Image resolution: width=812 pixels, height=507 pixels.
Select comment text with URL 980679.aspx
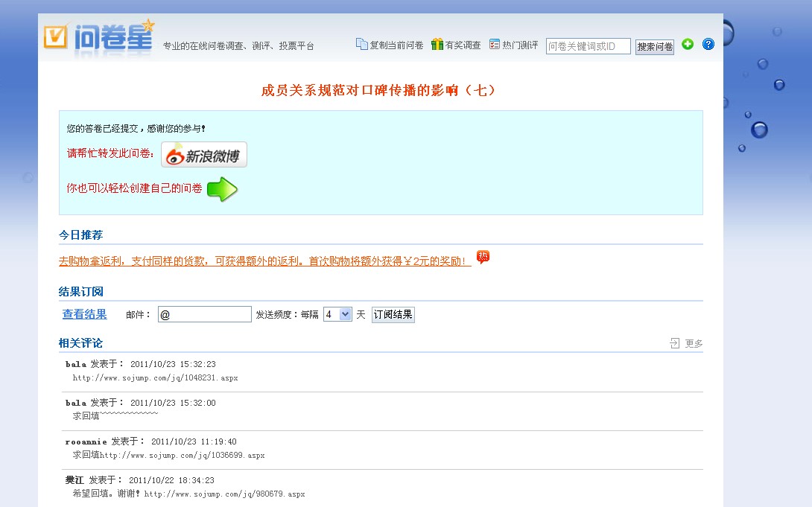[189, 494]
